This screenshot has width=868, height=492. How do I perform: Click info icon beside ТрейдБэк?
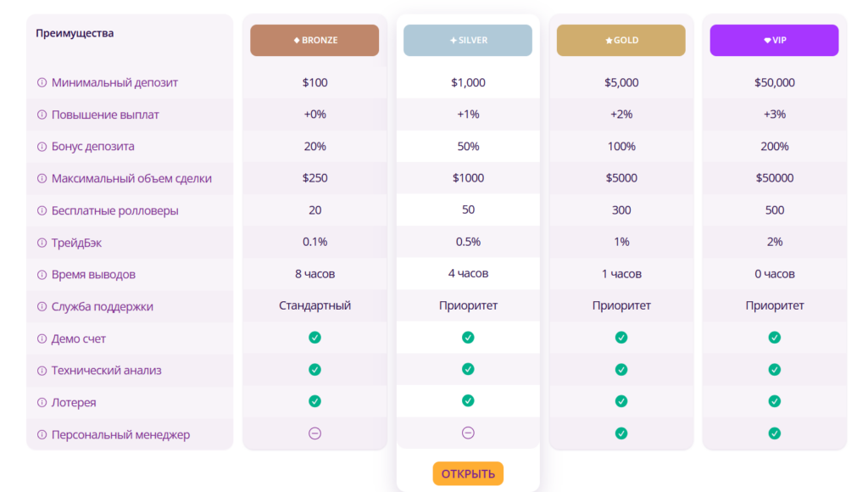[x=42, y=243]
